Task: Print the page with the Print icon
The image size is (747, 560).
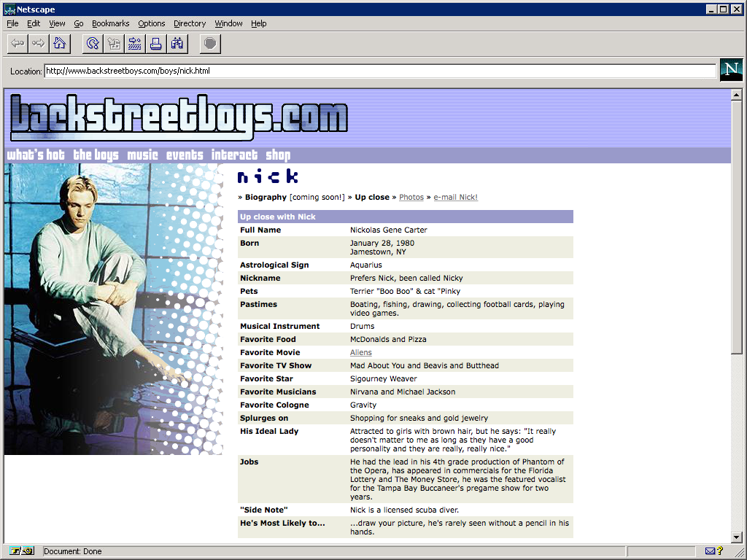Action: pos(156,44)
